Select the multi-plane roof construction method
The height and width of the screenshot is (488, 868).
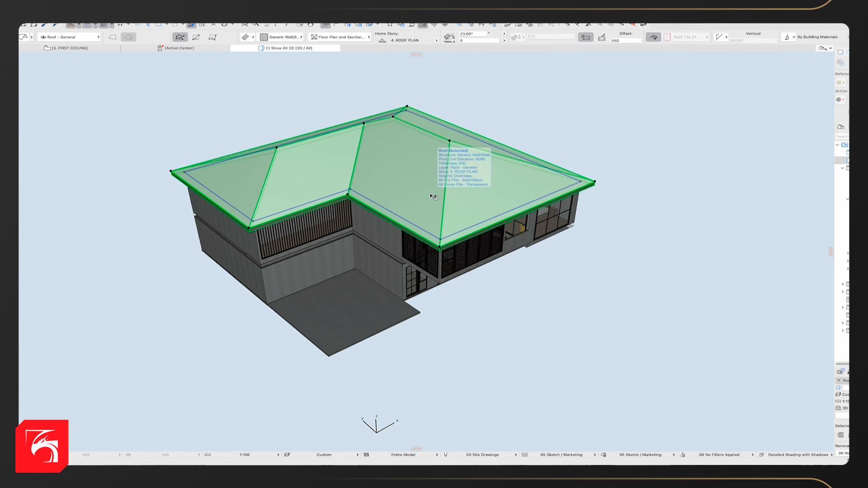pyautogui.click(x=128, y=37)
